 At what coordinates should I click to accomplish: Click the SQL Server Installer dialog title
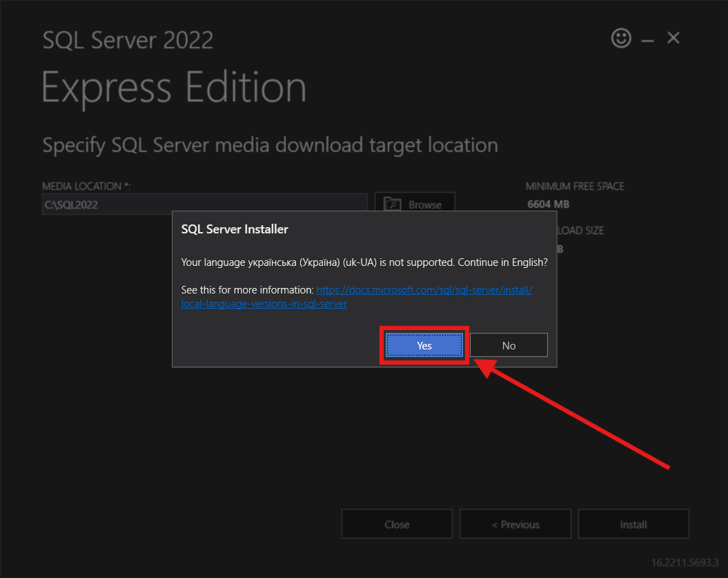(x=235, y=229)
